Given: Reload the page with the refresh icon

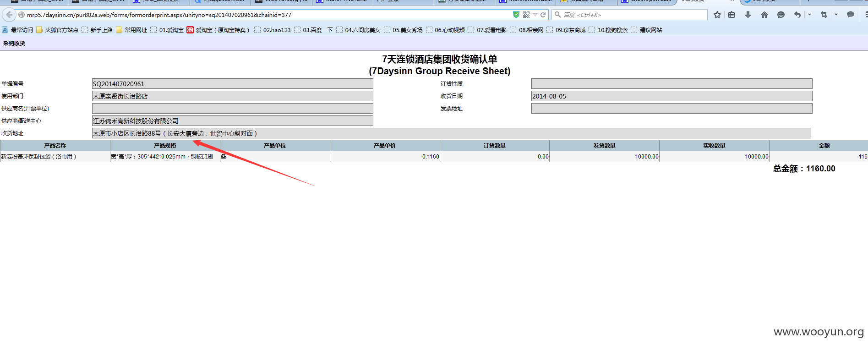Looking at the screenshot, I should click(543, 15).
